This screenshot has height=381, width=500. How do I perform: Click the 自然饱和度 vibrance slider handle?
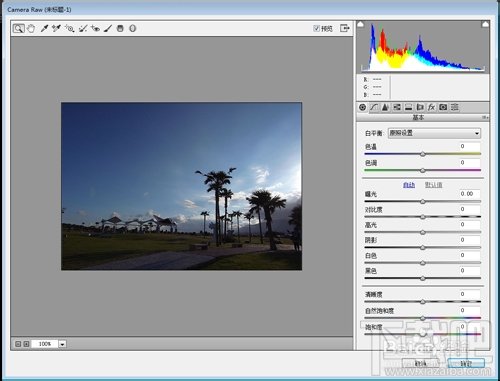(423, 318)
